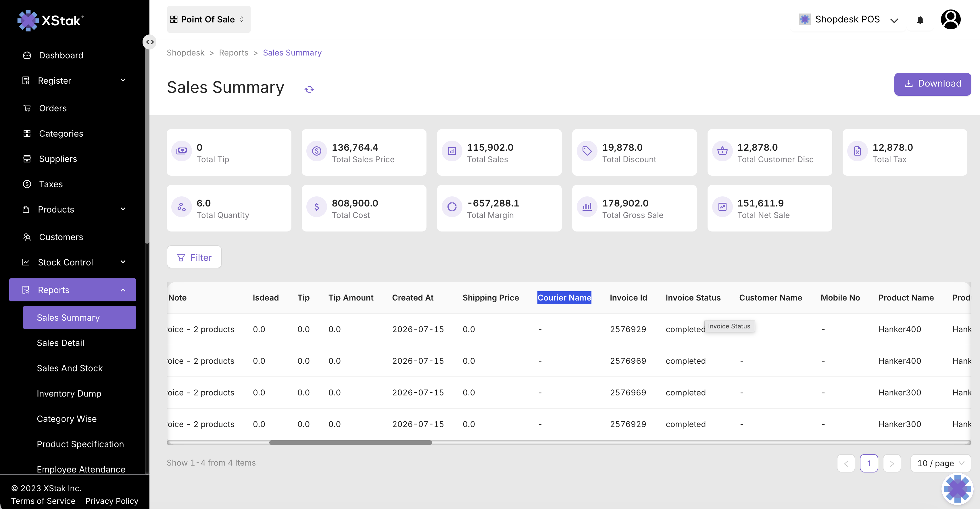This screenshot has height=509, width=980.
Task: Expand the Products sidebar section
Action: click(x=73, y=209)
